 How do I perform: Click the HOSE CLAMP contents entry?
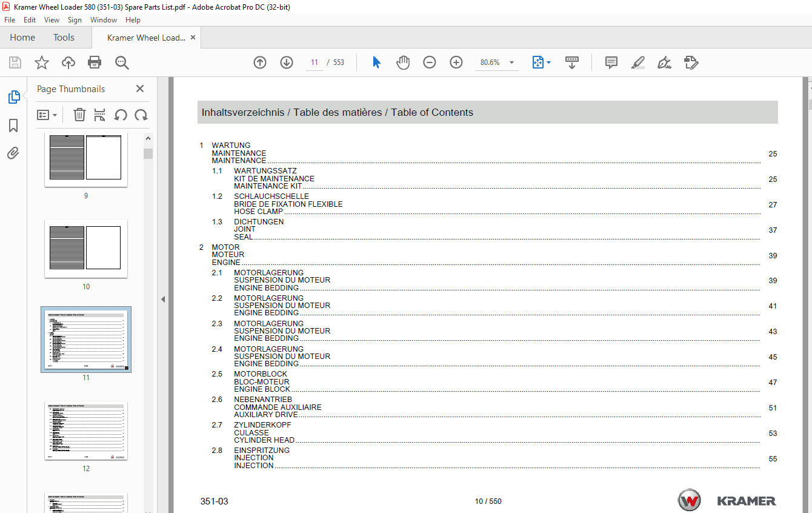(x=258, y=212)
